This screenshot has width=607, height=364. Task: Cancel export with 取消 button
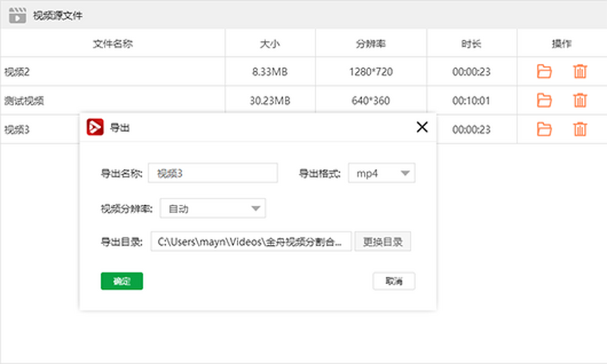(394, 282)
